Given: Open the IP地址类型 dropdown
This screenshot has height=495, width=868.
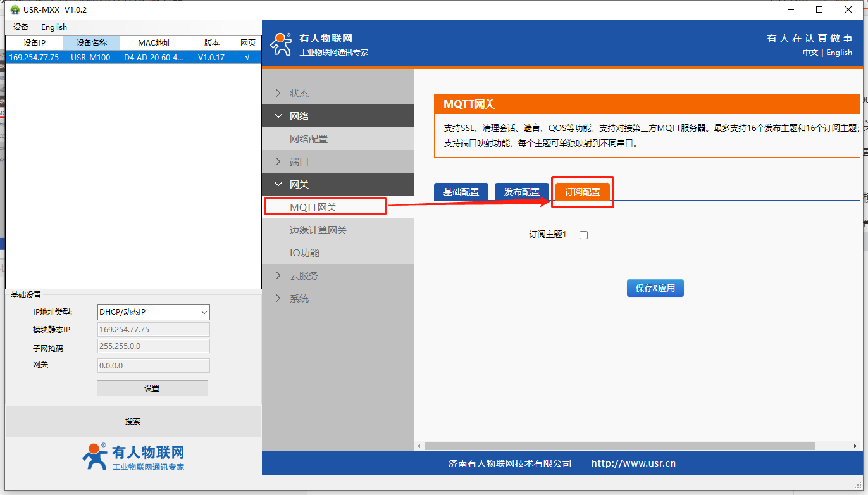Looking at the screenshot, I should coord(153,312).
